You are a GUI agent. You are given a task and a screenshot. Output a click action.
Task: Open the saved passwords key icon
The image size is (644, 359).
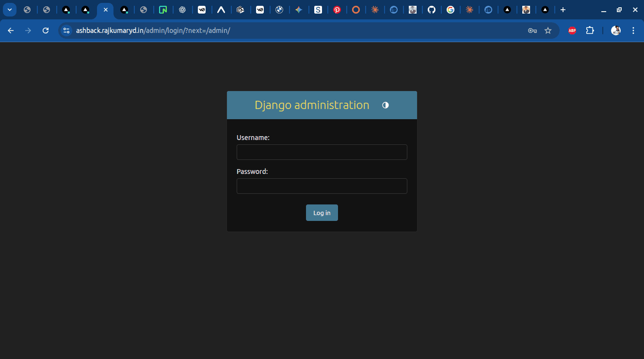click(532, 31)
